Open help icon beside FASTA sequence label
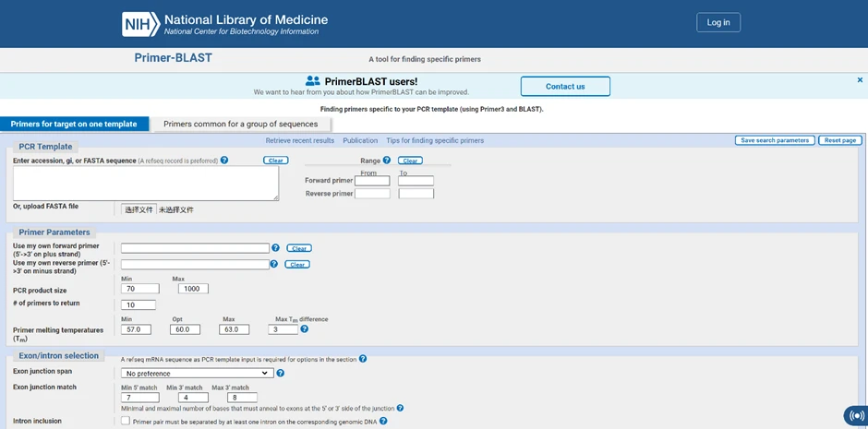 pos(224,161)
